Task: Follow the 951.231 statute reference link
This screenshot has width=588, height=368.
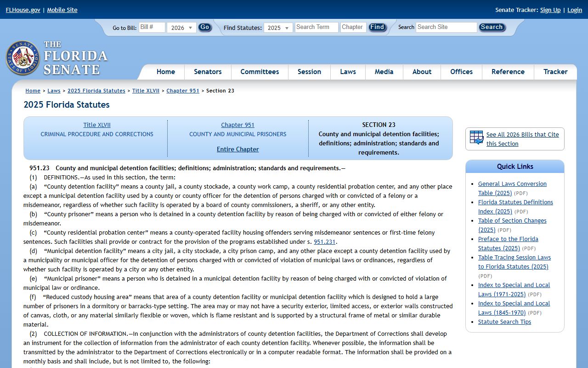Action: pos(325,241)
